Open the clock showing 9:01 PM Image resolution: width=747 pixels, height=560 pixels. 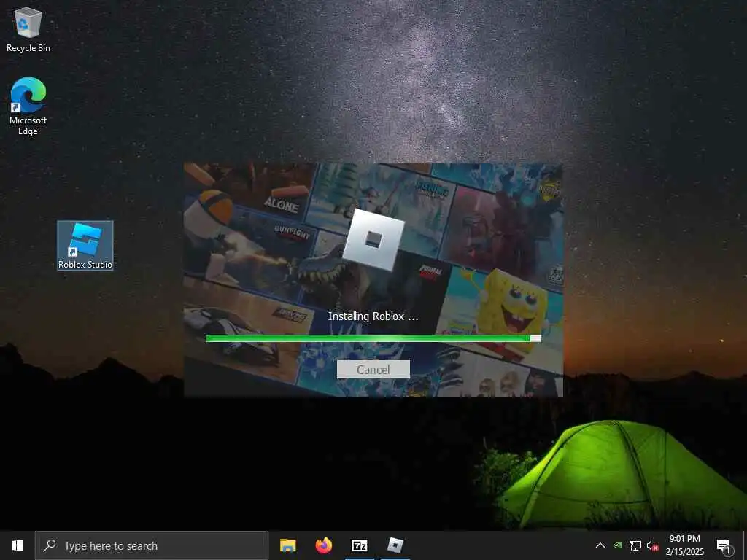pos(684,545)
